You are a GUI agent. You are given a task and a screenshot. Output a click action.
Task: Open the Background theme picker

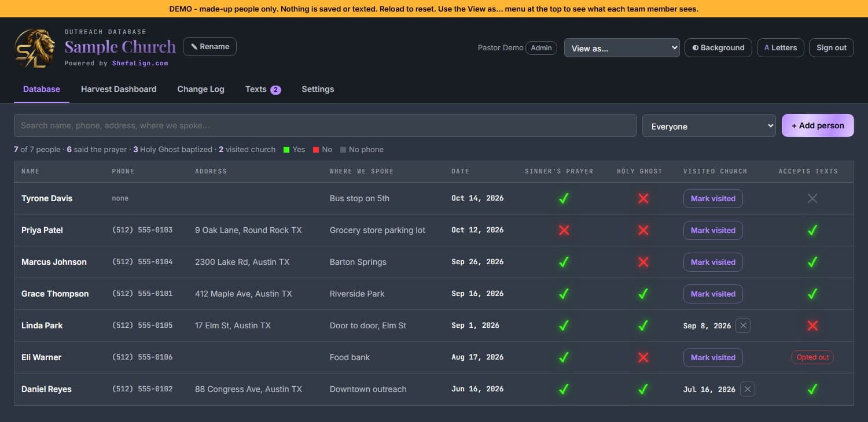[718, 48]
